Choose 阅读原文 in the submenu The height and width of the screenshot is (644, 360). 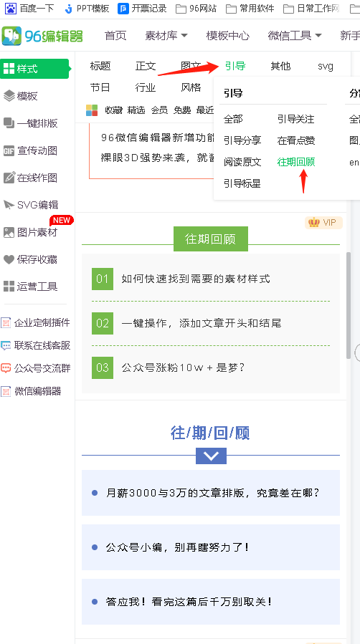pos(242,162)
